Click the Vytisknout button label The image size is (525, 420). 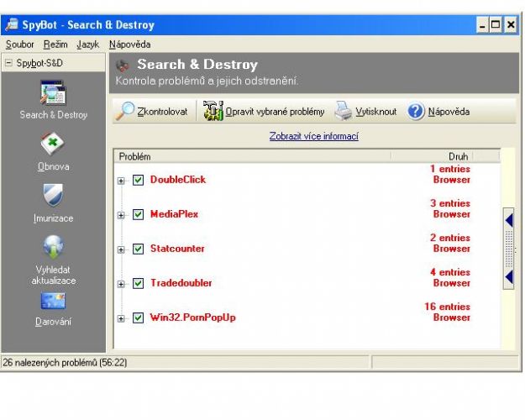(x=375, y=112)
